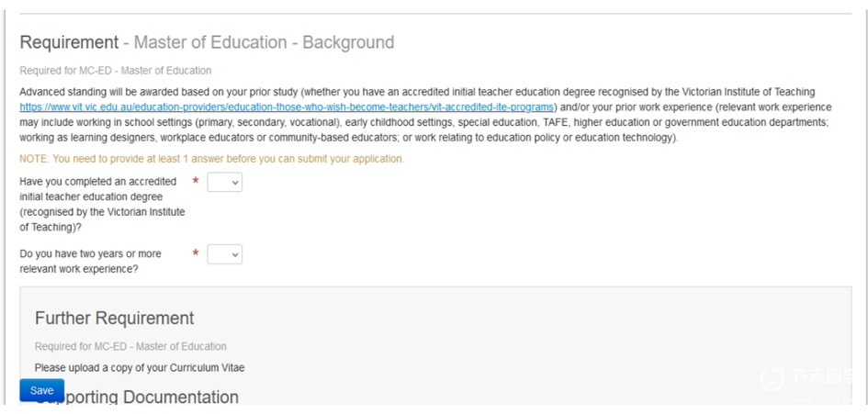Click the red asterisk beside work experience question
The image size is (868, 414).
[x=196, y=253]
